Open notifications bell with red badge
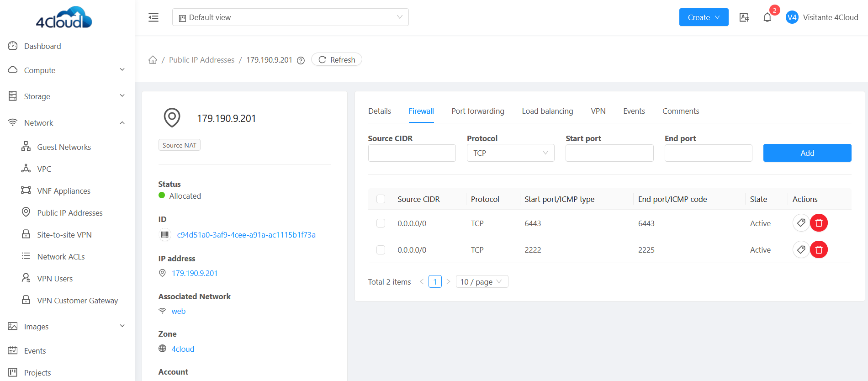Viewport: 868px width, 381px height. click(x=767, y=17)
